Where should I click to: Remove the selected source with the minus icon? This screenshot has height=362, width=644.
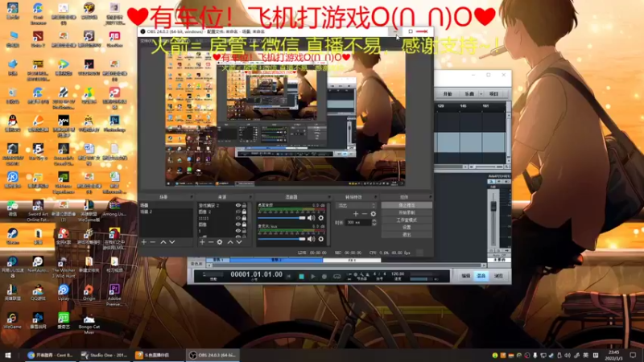point(211,242)
